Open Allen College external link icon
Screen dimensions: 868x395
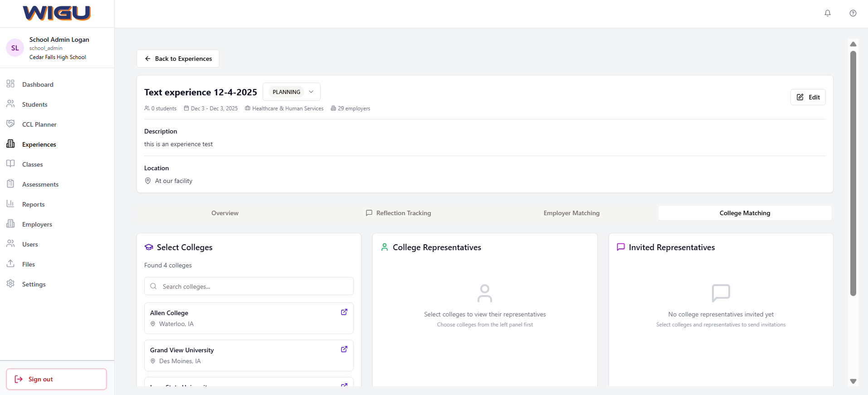pyautogui.click(x=344, y=312)
